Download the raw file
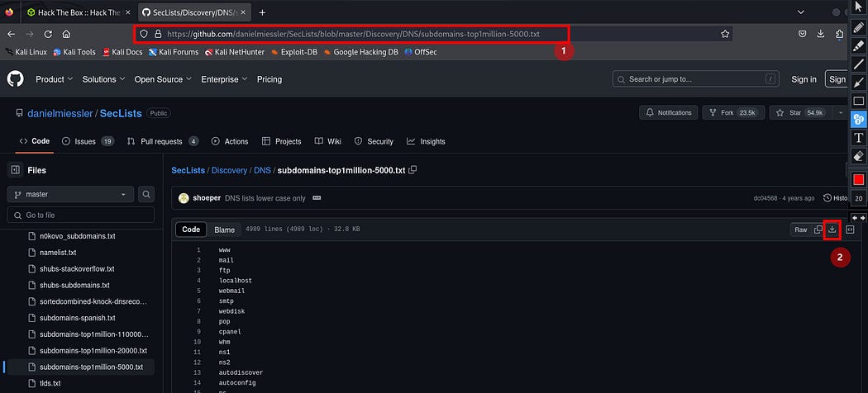 (832, 230)
